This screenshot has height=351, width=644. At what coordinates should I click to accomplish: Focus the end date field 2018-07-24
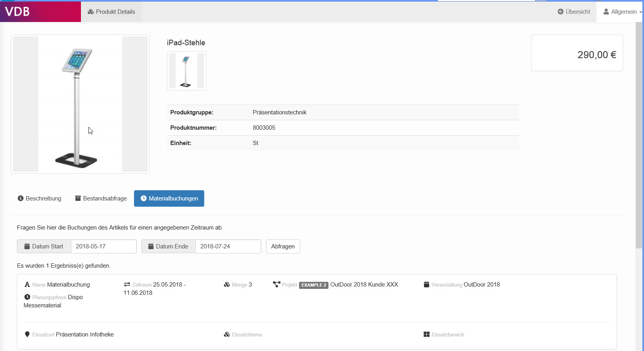(x=228, y=246)
